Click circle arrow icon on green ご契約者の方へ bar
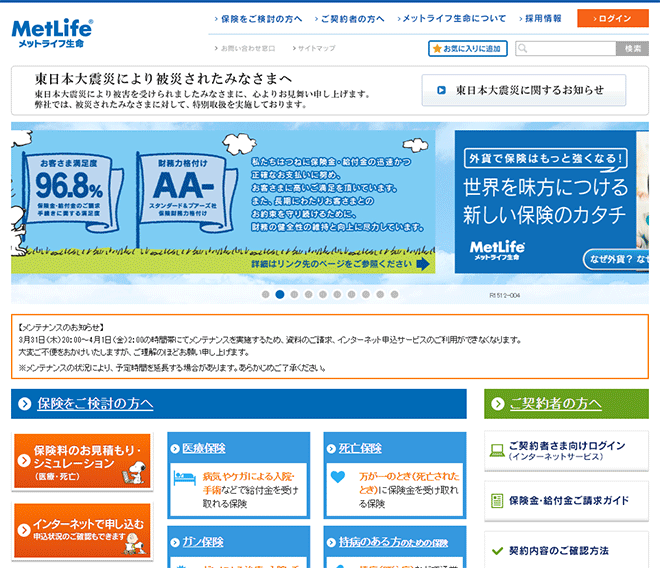Screen dimensions: 660x568 tap(498, 404)
